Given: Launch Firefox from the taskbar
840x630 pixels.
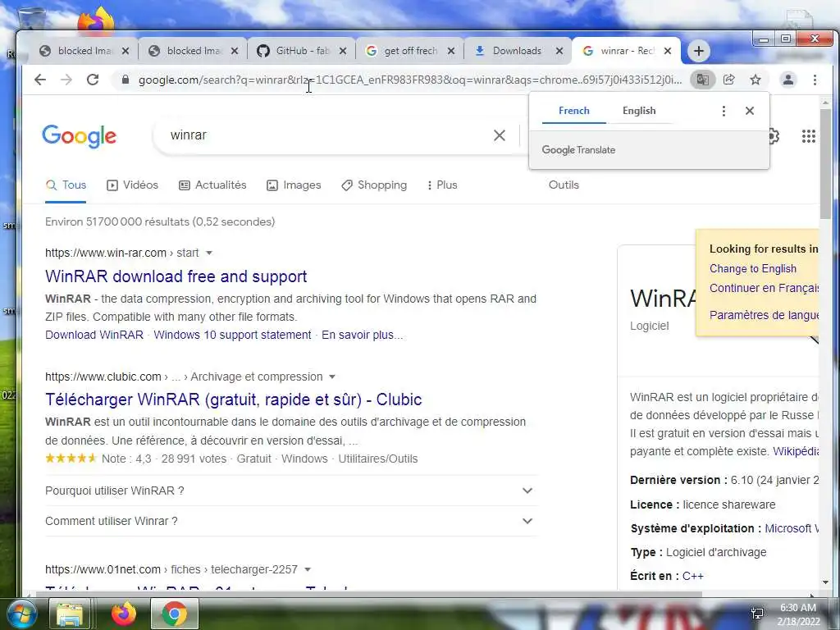Looking at the screenshot, I should tap(124, 614).
